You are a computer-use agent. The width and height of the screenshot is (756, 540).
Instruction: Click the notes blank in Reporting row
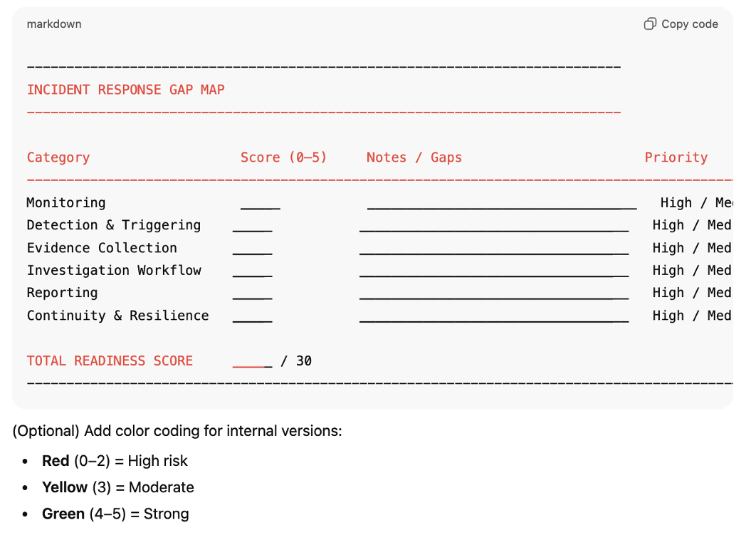(x=493, y=295)
